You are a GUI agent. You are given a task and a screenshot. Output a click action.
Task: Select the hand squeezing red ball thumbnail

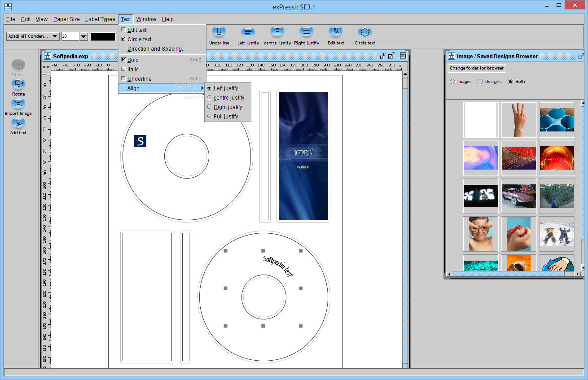coord(518,234)
